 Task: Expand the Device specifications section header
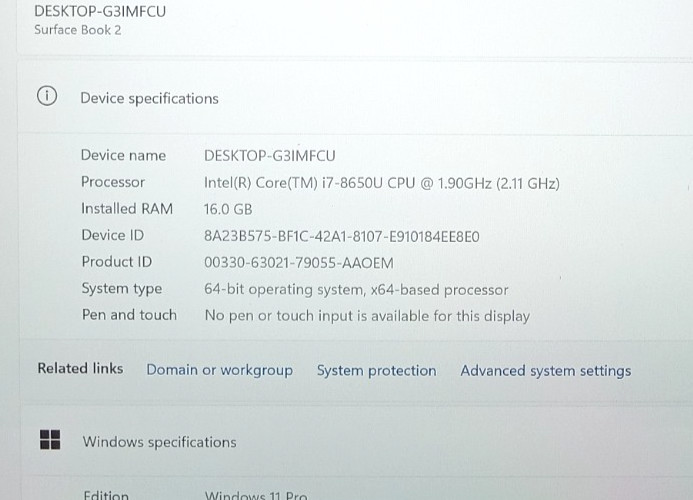355,97
